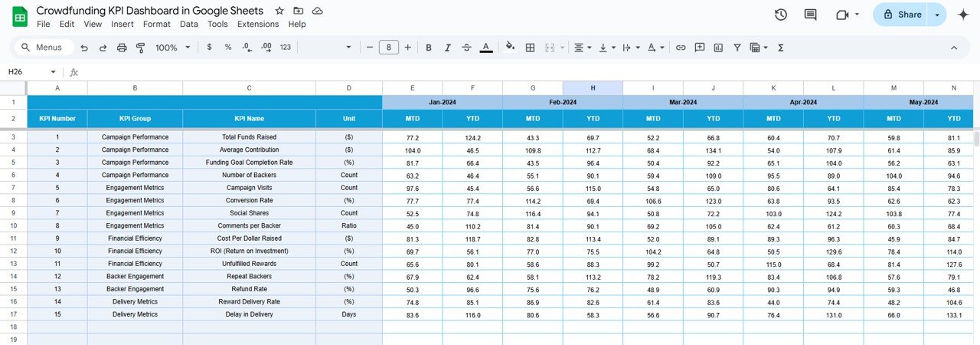Insert a link using the toolbar icon

point(681,48)
